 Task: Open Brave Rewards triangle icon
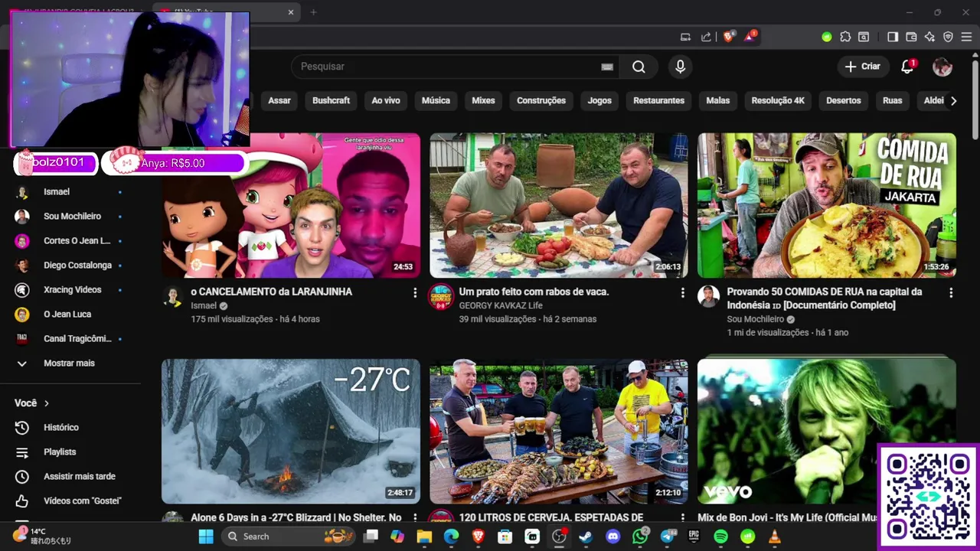(x=750, y=36)
